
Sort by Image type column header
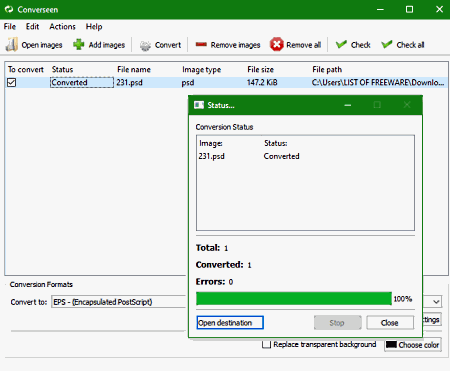(201, 69)
